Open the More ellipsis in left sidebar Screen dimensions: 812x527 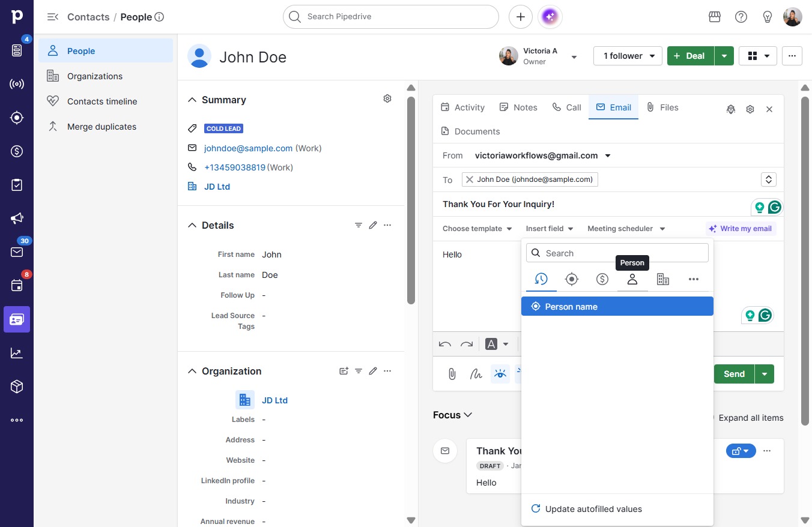[17, 420]
